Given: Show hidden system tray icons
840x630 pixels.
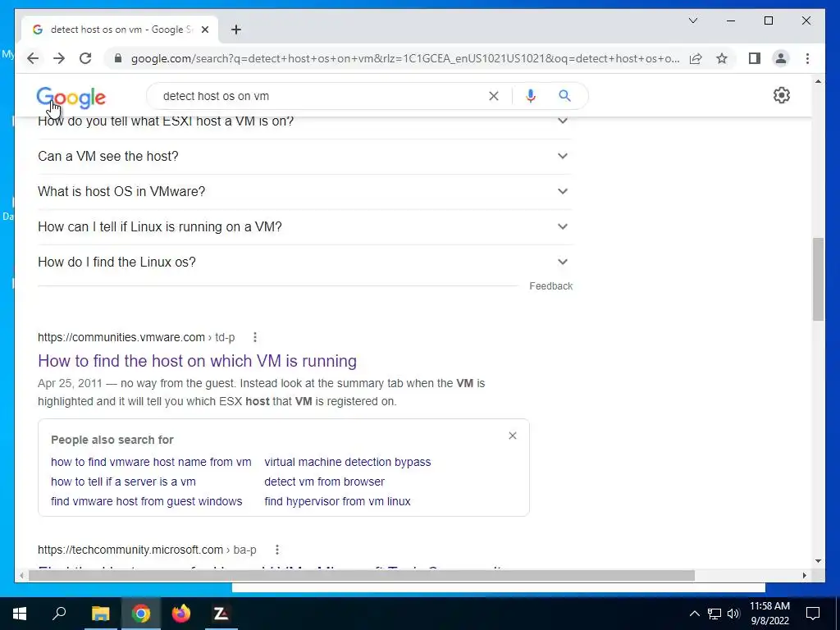Looking at the screenshot, I should 694,614.
